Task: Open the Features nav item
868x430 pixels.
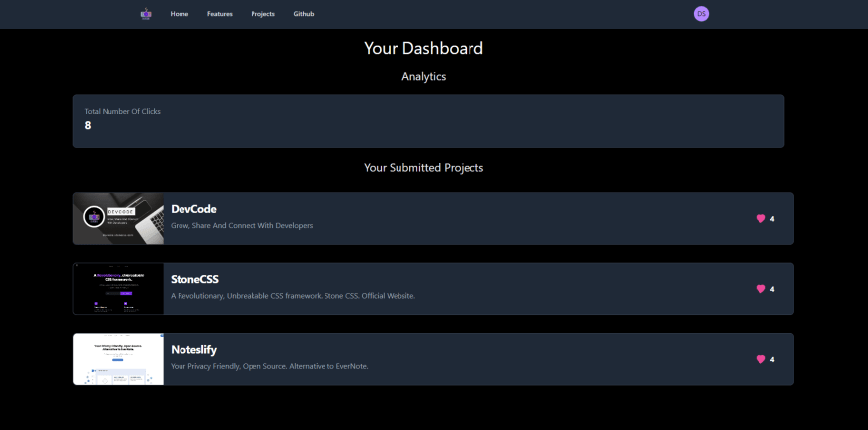Action: tap(220, 14)
